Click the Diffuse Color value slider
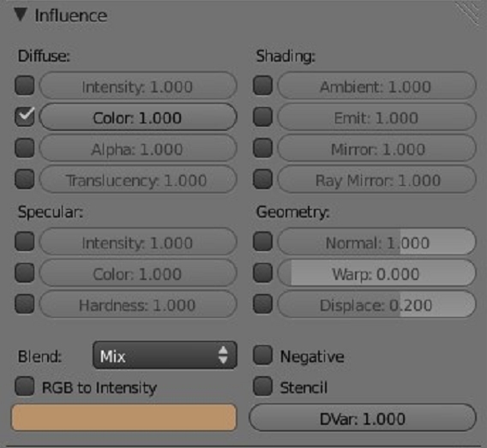The width and height of the screenshot is (487, 448). 138,117
